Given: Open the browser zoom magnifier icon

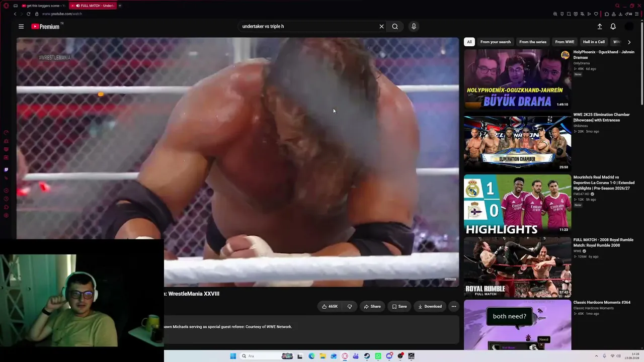Looking at the screenshot, I should pyautogui.click(x=555, y=14).
